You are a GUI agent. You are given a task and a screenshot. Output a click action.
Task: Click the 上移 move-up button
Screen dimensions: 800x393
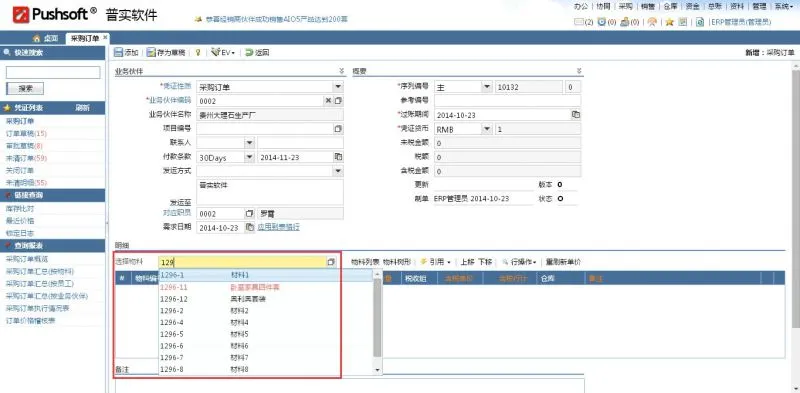pos(467,262)
